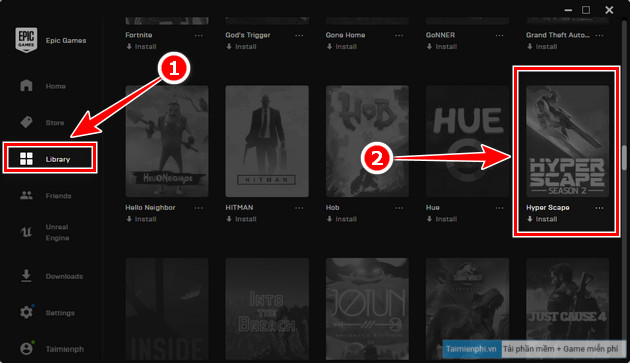
Task: Click download arrow icon under HITMAN
Action: (229, 219)
